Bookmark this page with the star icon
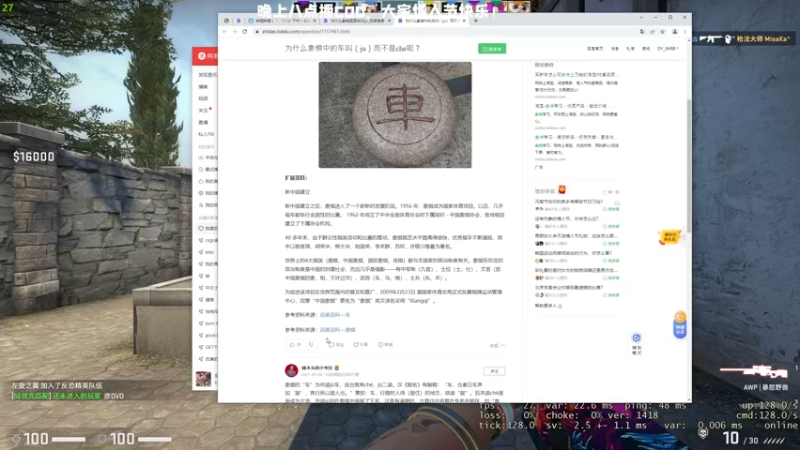800x450 pixels. [662, 32]
